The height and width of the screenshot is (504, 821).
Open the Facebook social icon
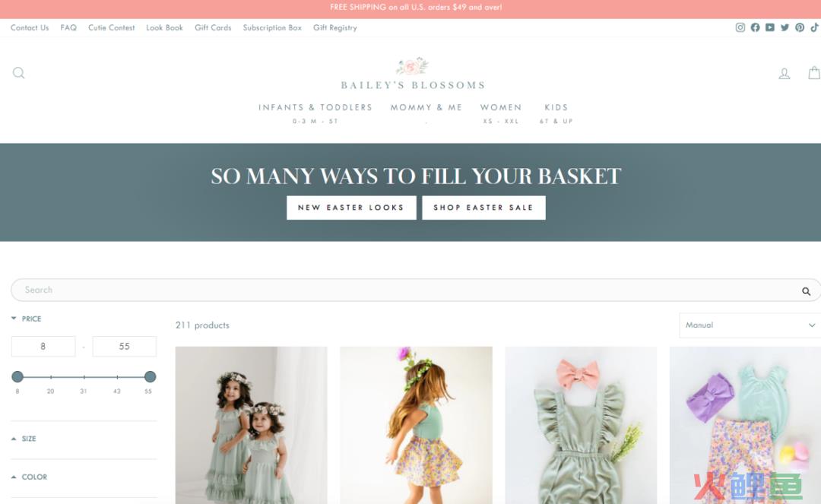point(755,27)
